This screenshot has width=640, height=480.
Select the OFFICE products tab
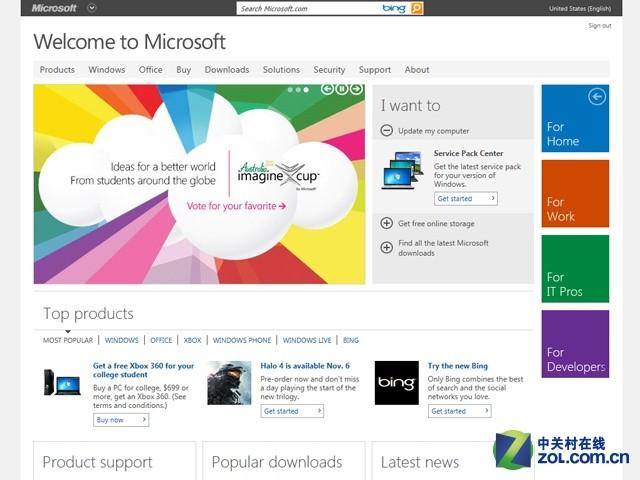161,340
